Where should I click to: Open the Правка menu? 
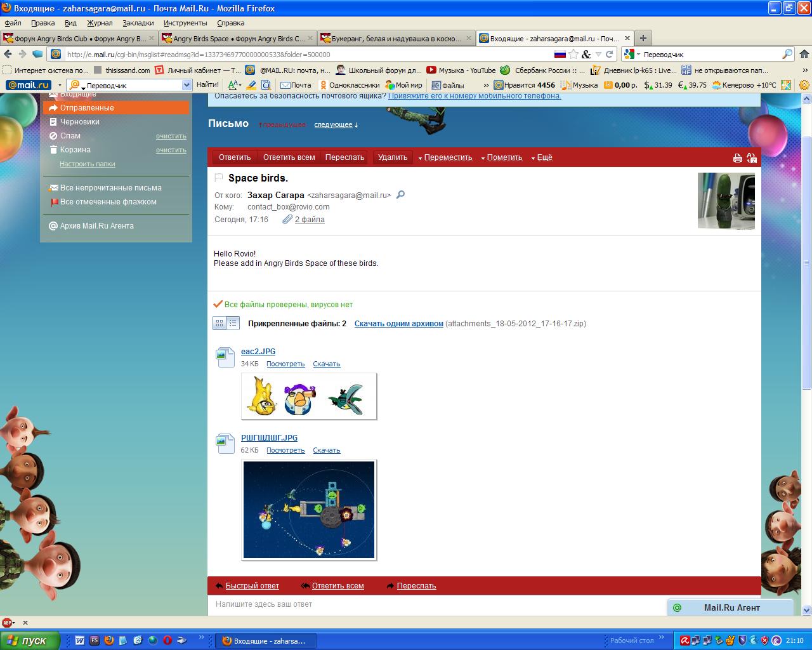click(43, 23)
